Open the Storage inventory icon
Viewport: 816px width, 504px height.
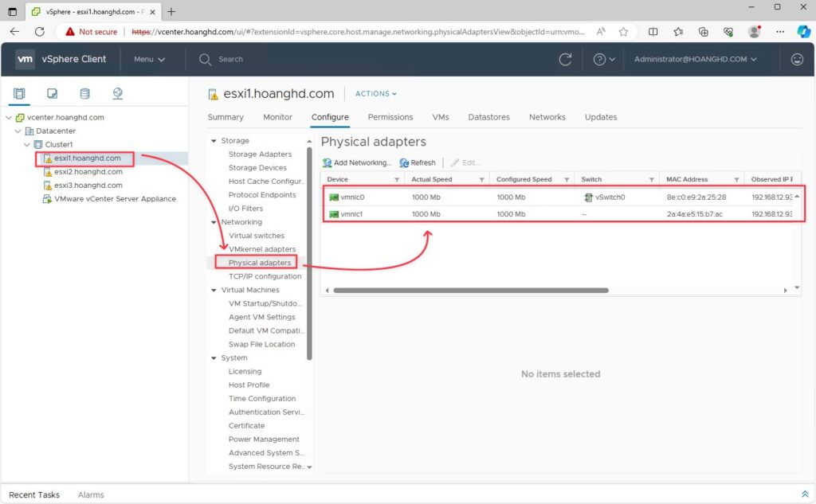[84, 94]
